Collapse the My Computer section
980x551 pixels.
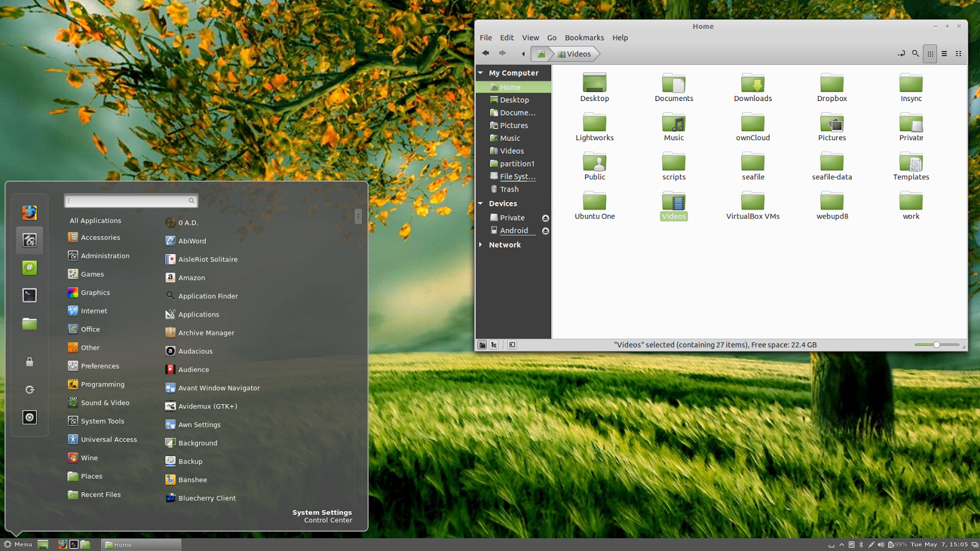pos(481,73)
